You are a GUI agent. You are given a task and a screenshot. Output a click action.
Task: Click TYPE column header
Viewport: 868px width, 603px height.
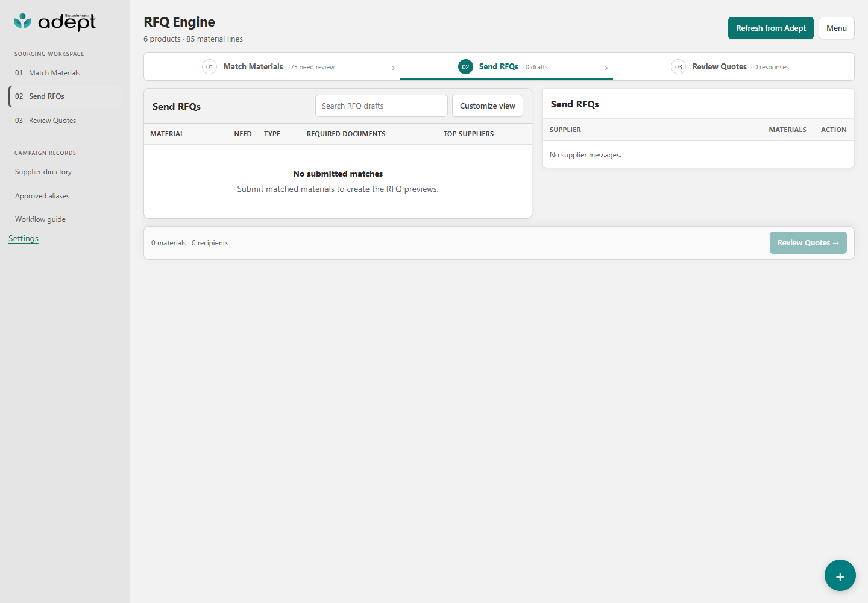click(x=272, y=134)
